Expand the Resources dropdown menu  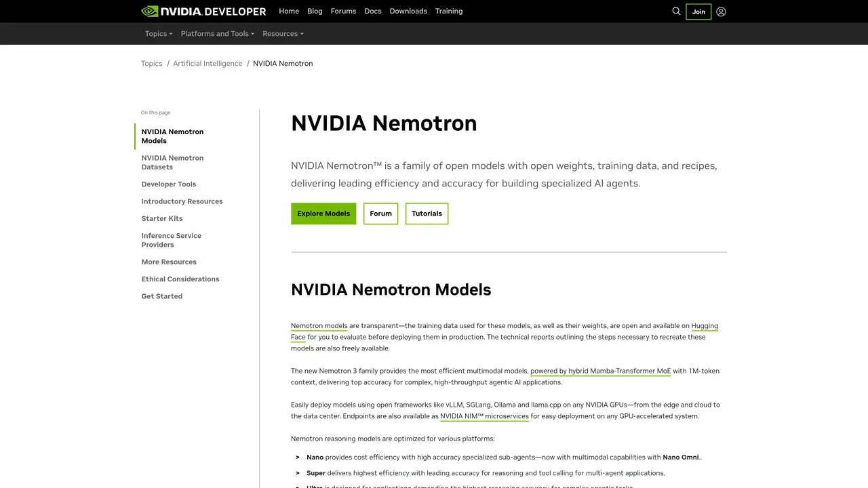tap(283, 33)
